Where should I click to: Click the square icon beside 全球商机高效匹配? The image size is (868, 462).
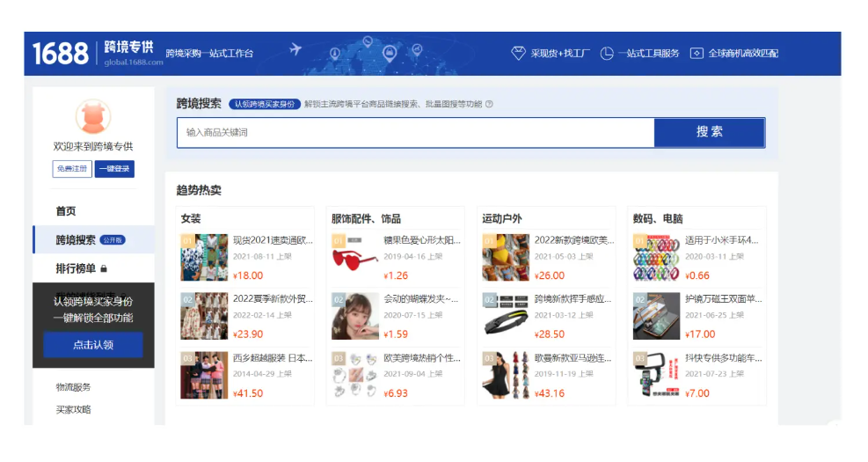tap(697, 54)
